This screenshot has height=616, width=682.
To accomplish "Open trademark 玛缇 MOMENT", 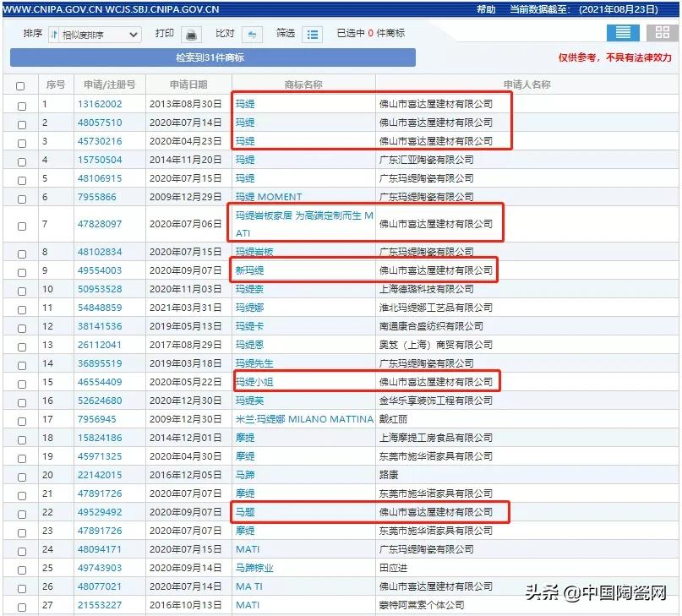I will 269,197.
